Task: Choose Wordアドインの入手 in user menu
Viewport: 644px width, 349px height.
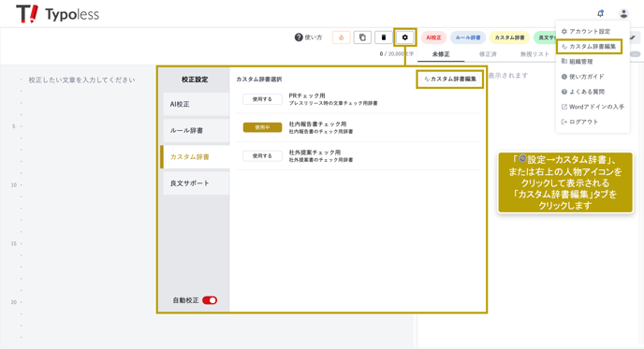Action: point(593,107)
